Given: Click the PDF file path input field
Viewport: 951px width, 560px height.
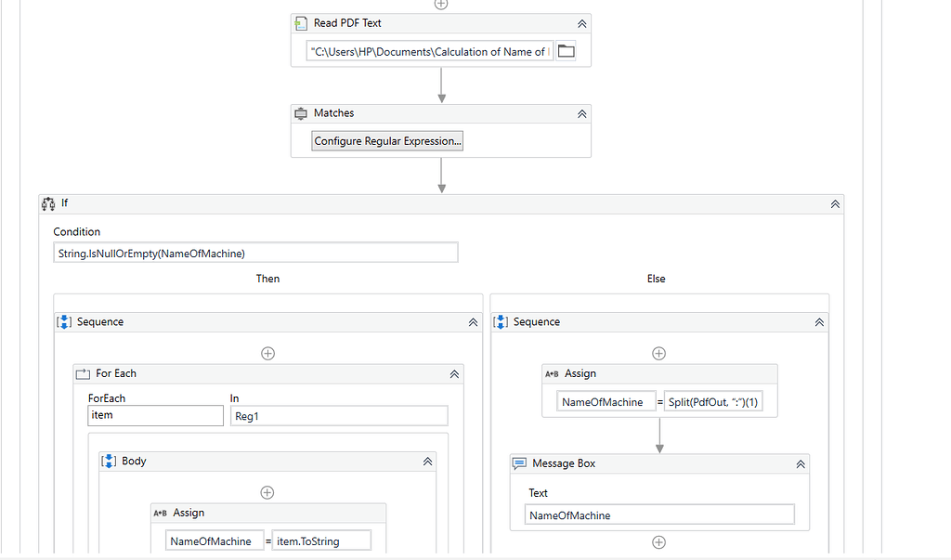Looking at the screenshot, I should click(427, 51).
